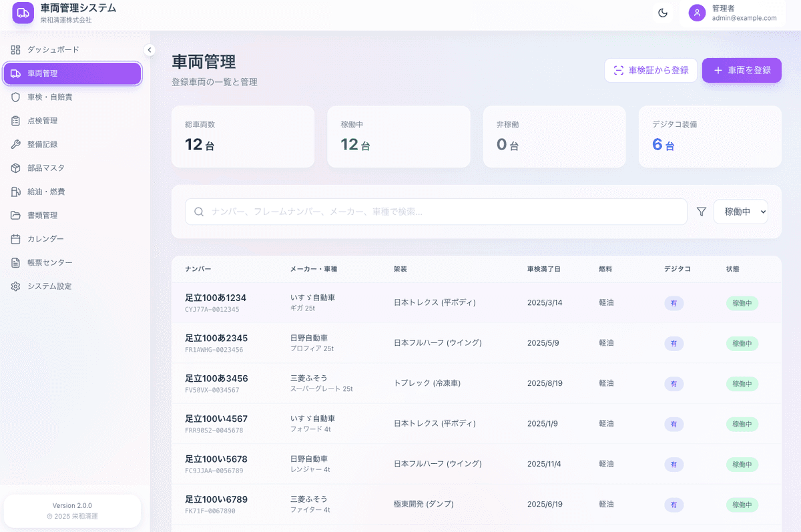
Task: Click the document icon for 帳票センター
Action: click(x=15, y=263)
